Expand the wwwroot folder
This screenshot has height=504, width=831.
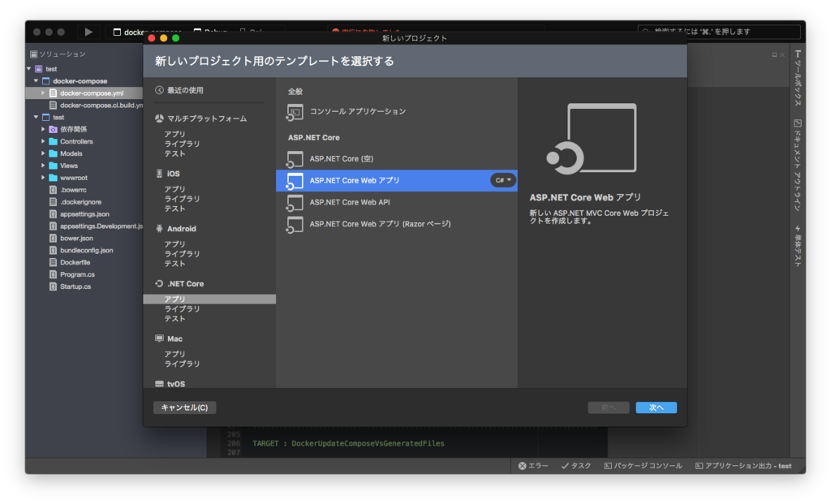click(x=44, y=178)
